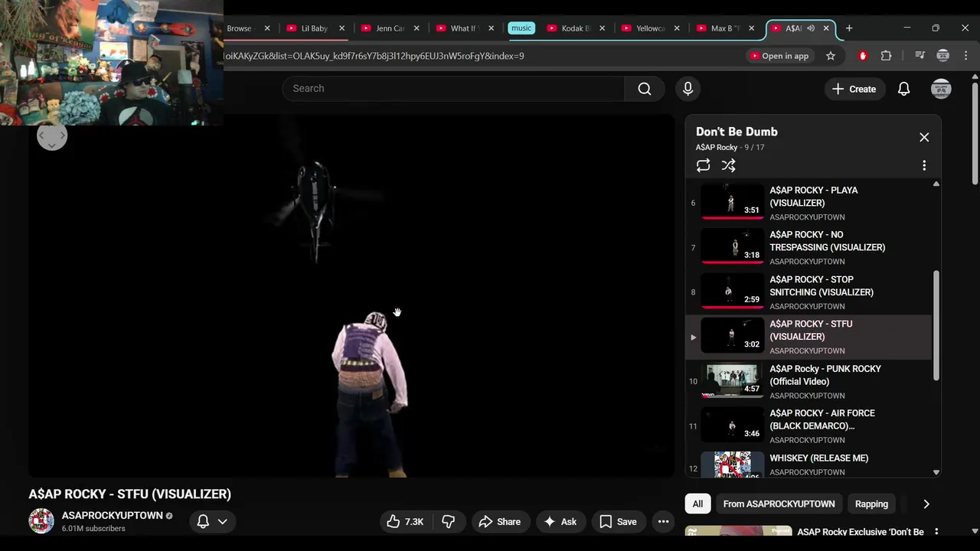Open ASAPROCKYUPTOWN channel name link
The image size is (980, 551).
[x=112, y=515]
